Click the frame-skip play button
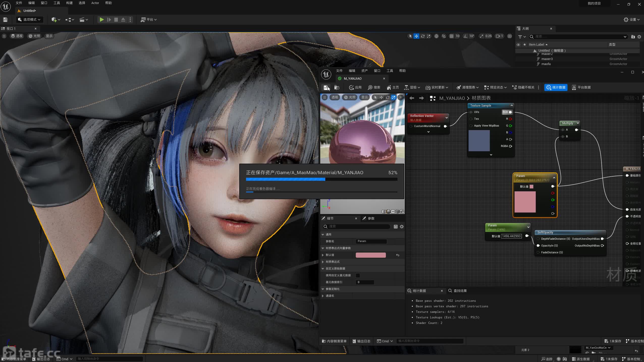Screen dimensions: 644x362 tap(109, 20)
